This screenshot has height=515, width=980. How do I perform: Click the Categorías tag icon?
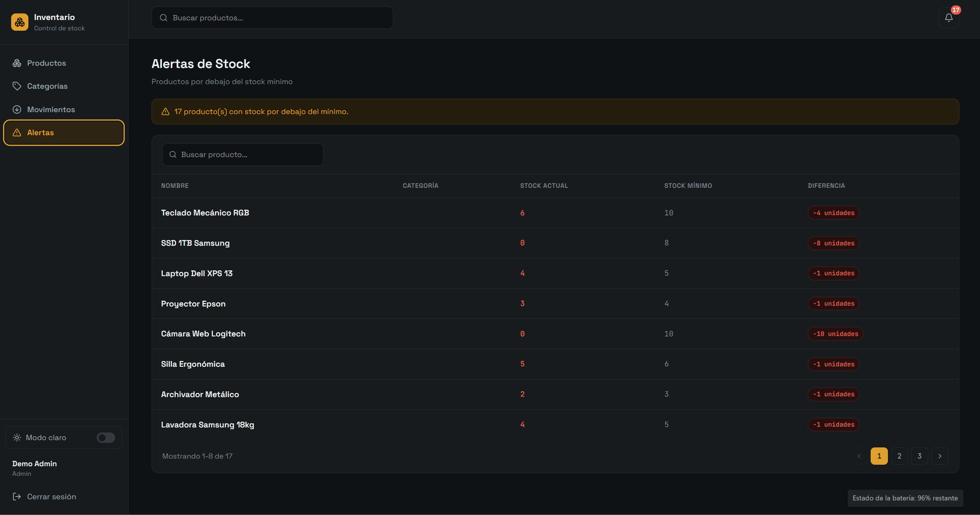(x=17, y=86)
